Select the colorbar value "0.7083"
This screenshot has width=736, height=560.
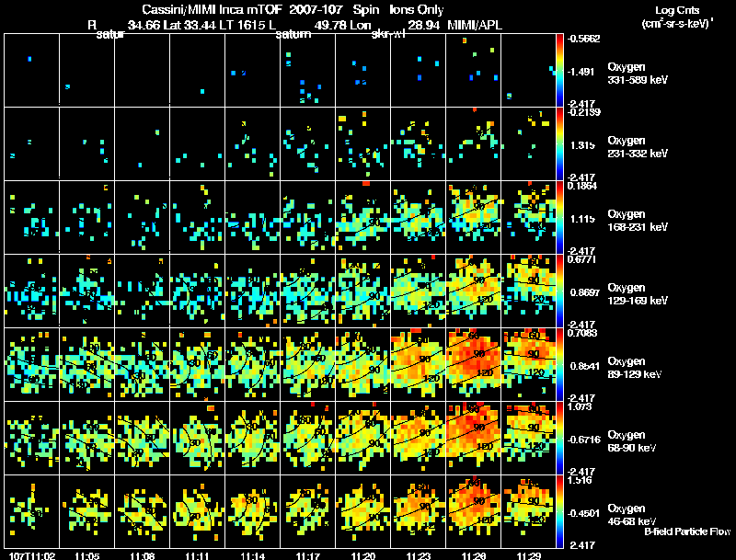click(582, 333)
